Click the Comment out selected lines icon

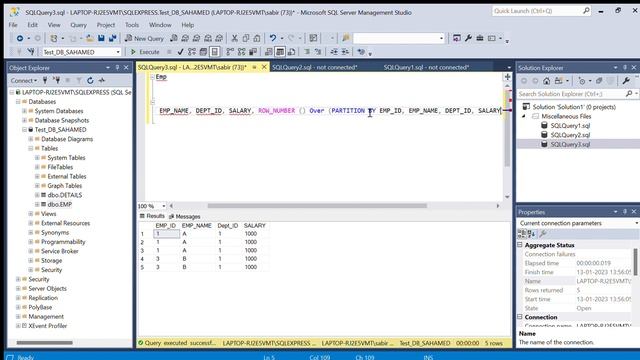click(x=307, y=52)
